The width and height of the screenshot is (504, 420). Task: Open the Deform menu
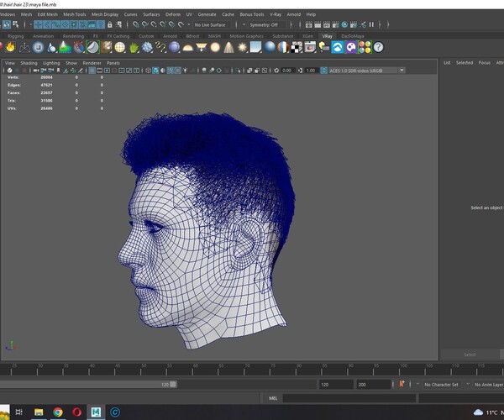tap(173, 14)
